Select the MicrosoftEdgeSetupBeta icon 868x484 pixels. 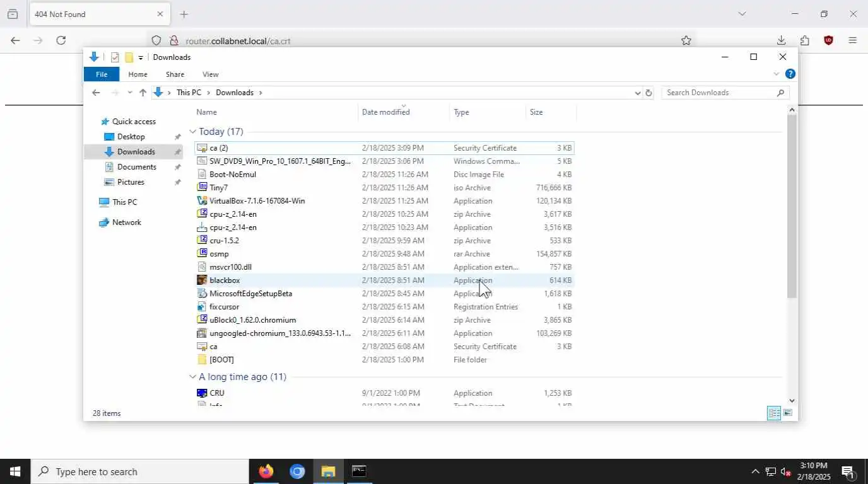[202, 293]
